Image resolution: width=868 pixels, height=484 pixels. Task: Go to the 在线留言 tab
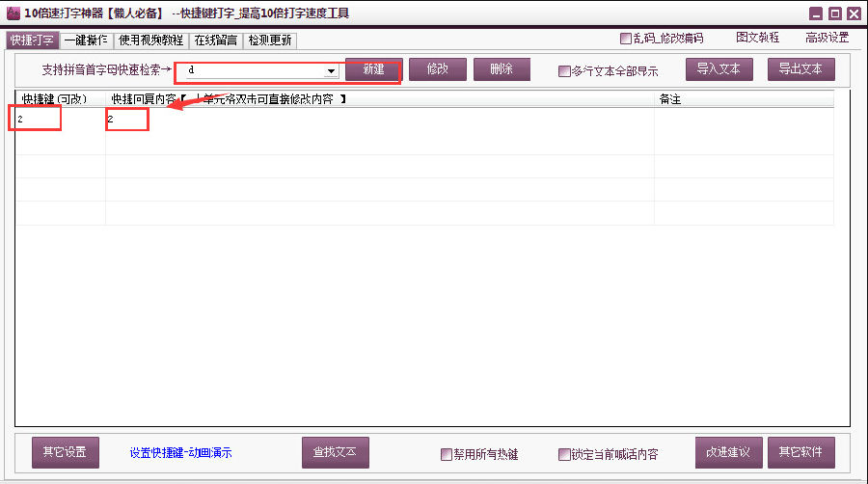coord(215,40)
